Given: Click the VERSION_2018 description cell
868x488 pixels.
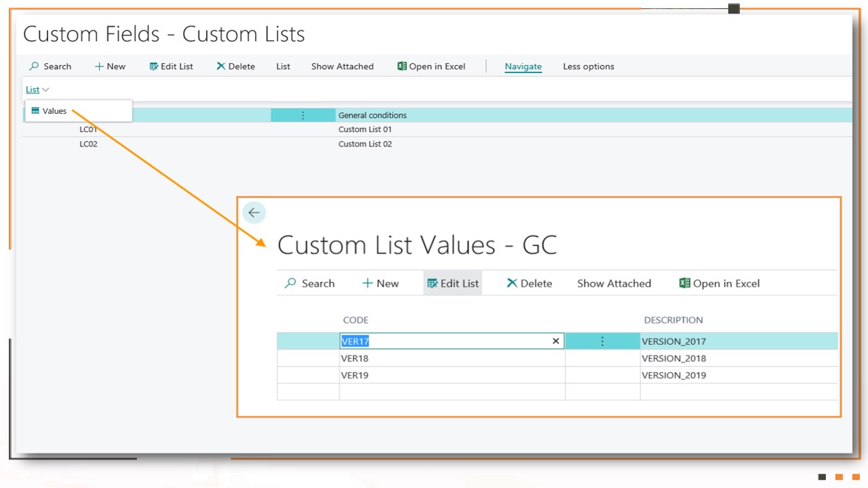Looking at the screenshot, I should 739,359.
